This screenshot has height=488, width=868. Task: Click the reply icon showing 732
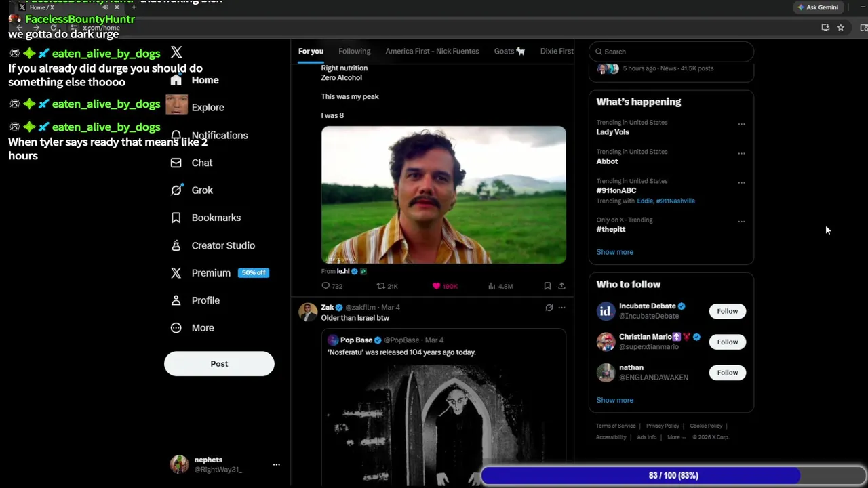(x=325, y=286)
